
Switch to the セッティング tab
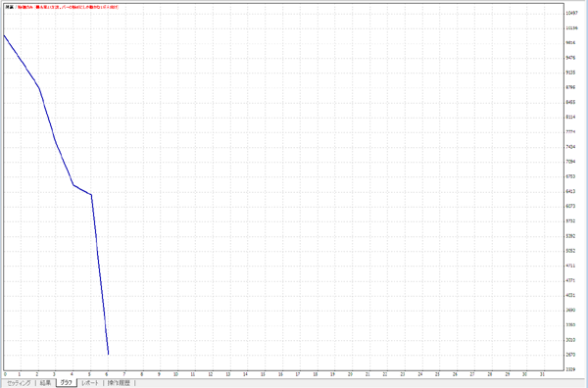(19, 383)
